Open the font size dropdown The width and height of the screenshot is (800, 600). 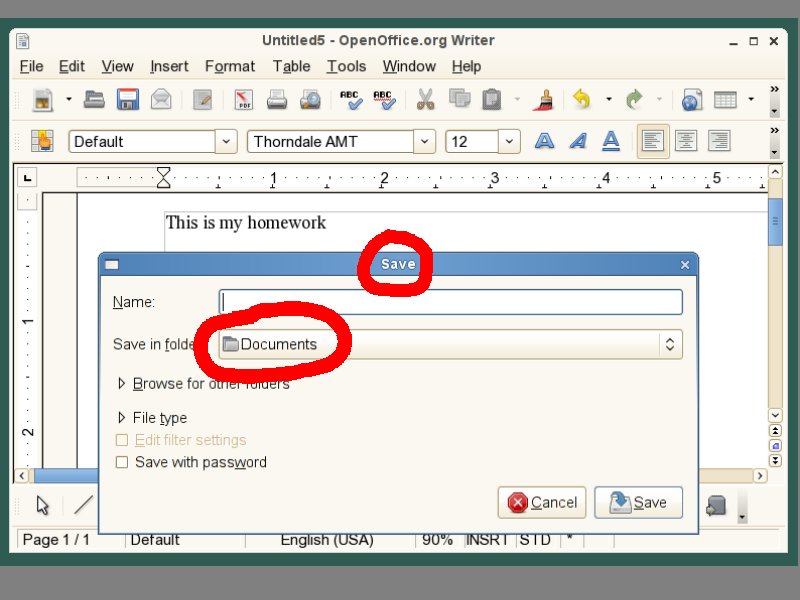click(x=510, y=141)
